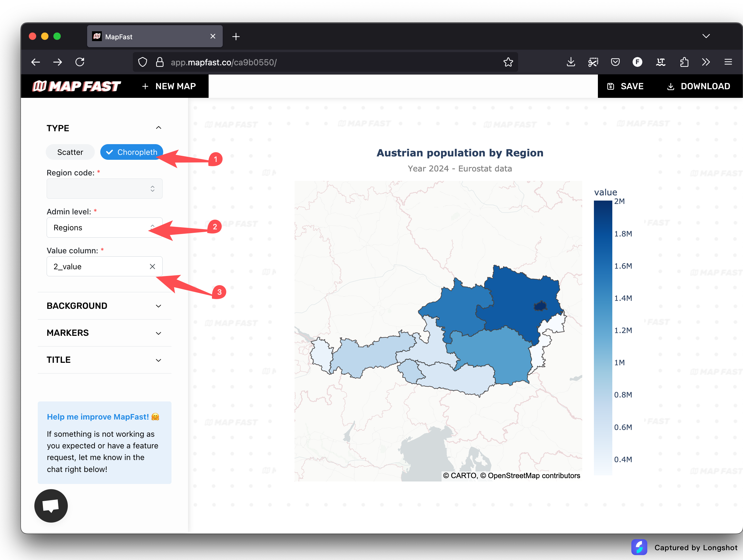Open the Pocket save icon
Viewport: 743px width, 560px height.
click(615, 62)
